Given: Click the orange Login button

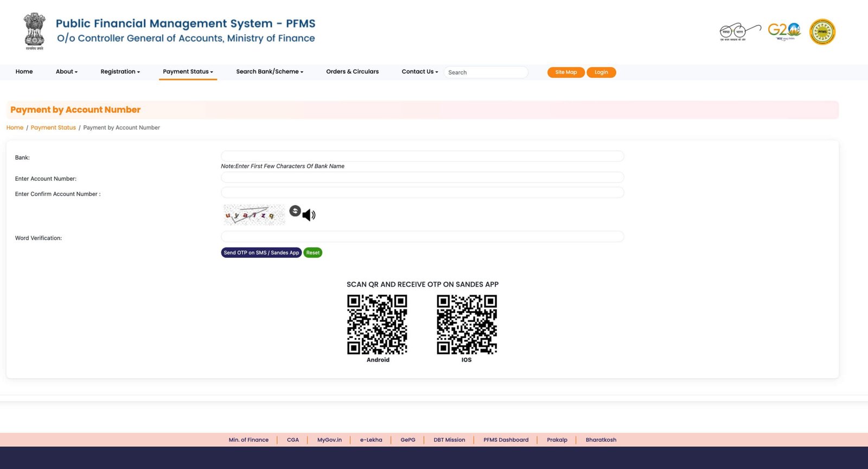Looking at the screenshot, I should (x=601, y=72).
